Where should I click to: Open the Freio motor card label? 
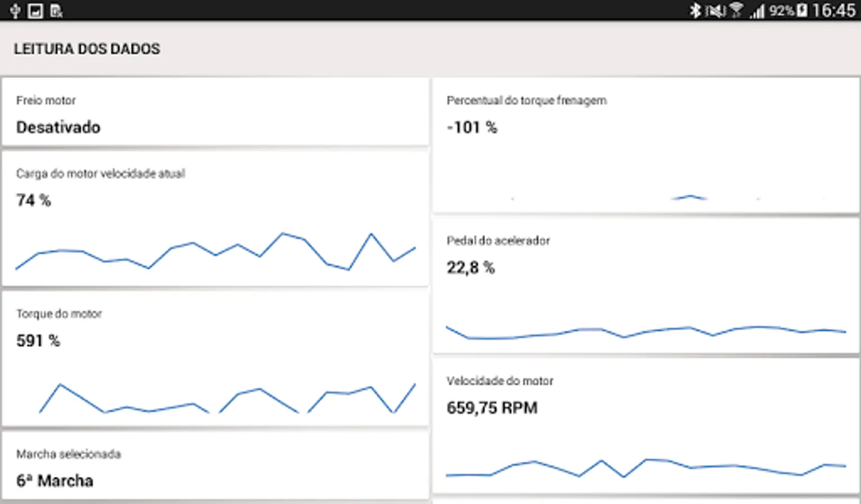point(46,100)
